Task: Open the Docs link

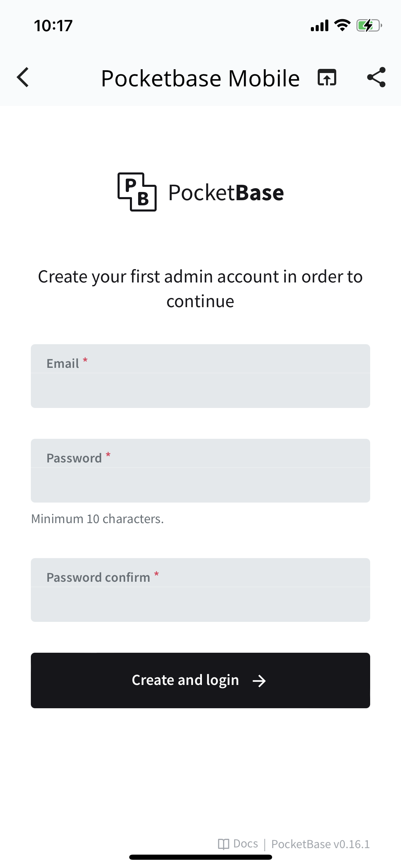Action: tap(245, 843)
